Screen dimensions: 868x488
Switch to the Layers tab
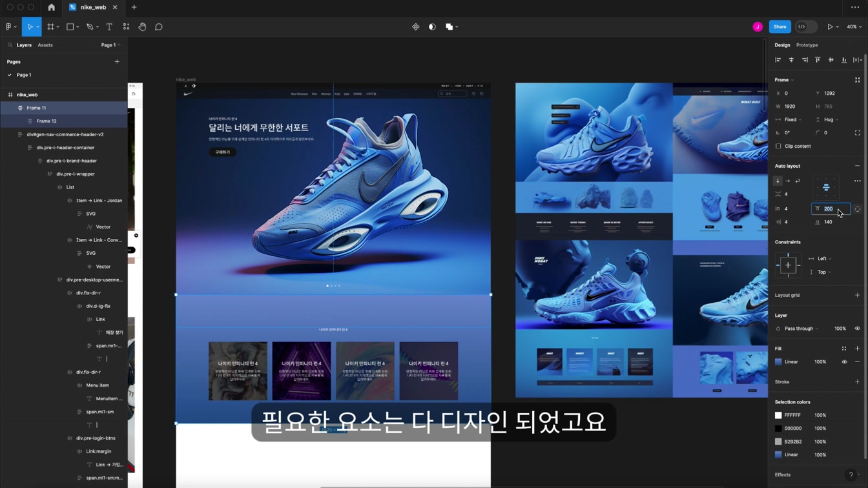point(24,45)
